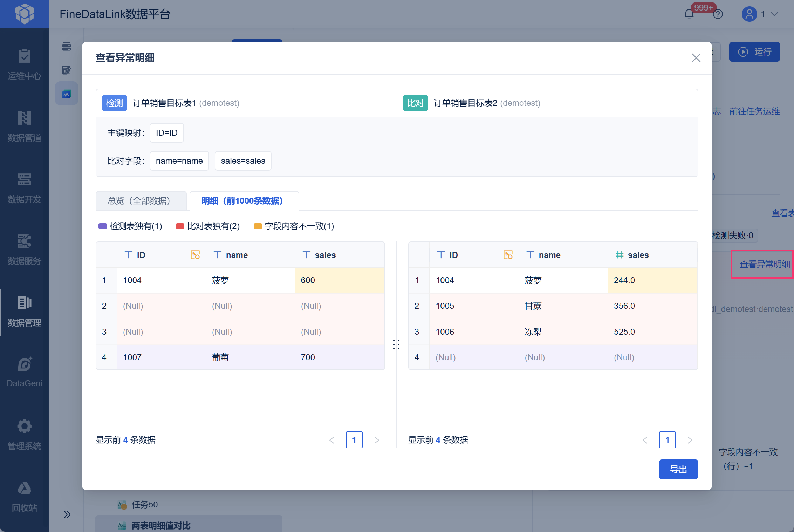Close the 查看异常明细 dialog
The width and height of the screenshot is (794, 532).
coord(696,58)
